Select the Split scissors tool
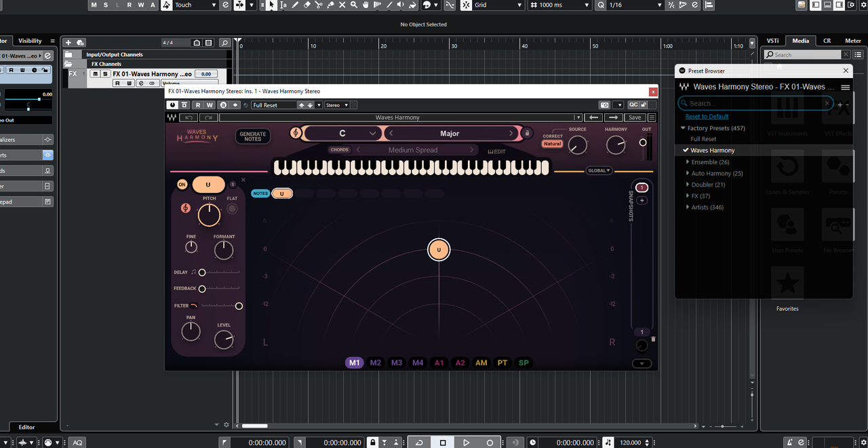The image size is (868, 448). coord(318,5)
